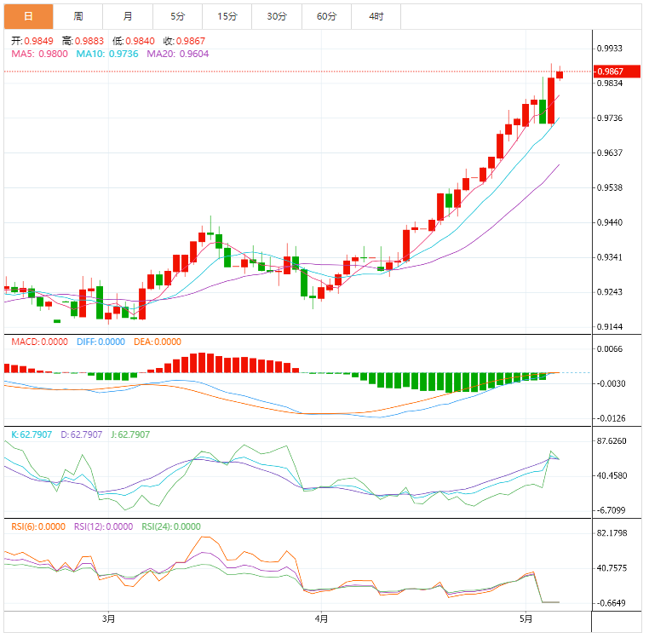Click the -0.6649 RSI axis label
The image size is (649, 644).
(610, 603)
